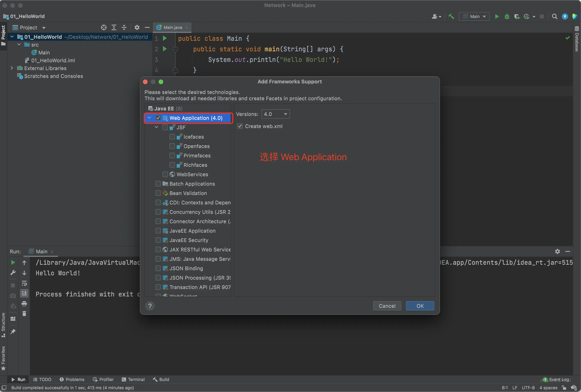This screenshot has width=581, height=392.
Task: Expand all in Project panel
Action: point(114,27)
